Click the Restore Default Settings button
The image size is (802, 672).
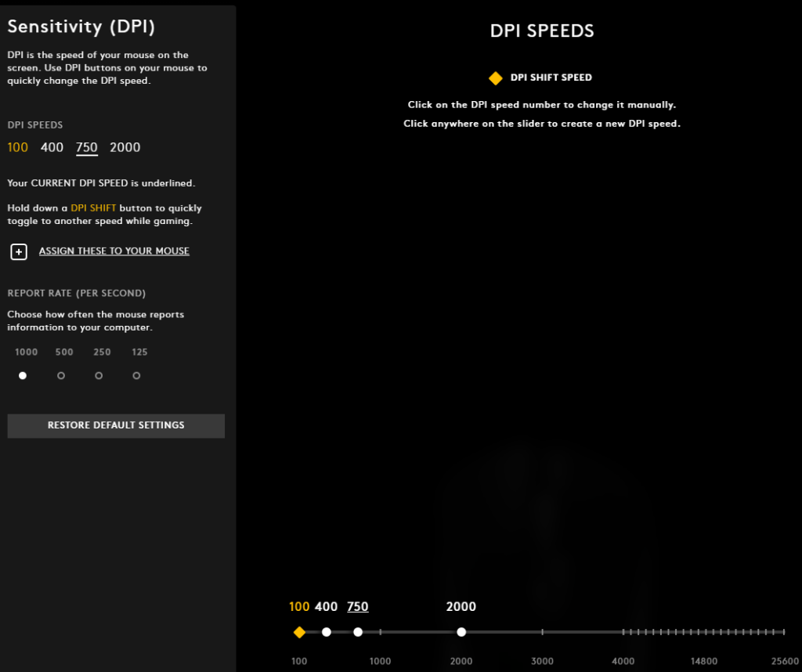(115, 425)
